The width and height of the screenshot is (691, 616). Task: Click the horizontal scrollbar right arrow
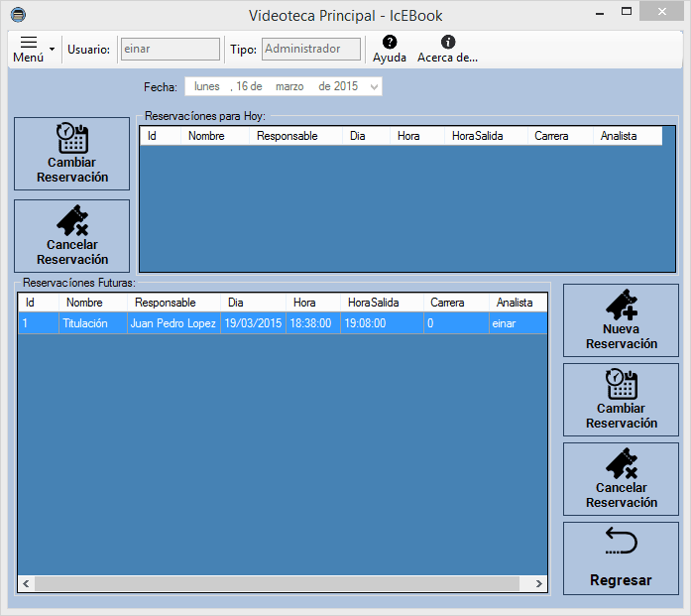point(539,583)
